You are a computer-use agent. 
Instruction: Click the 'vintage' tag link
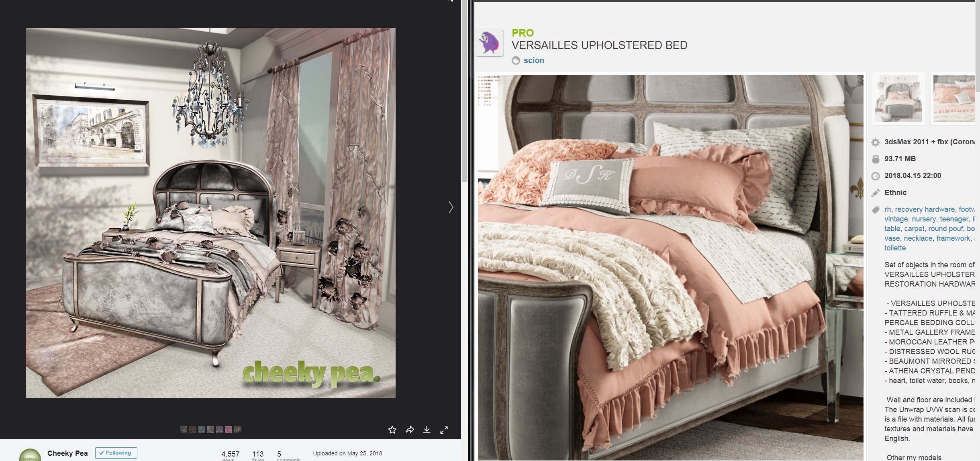pos(896,219)
